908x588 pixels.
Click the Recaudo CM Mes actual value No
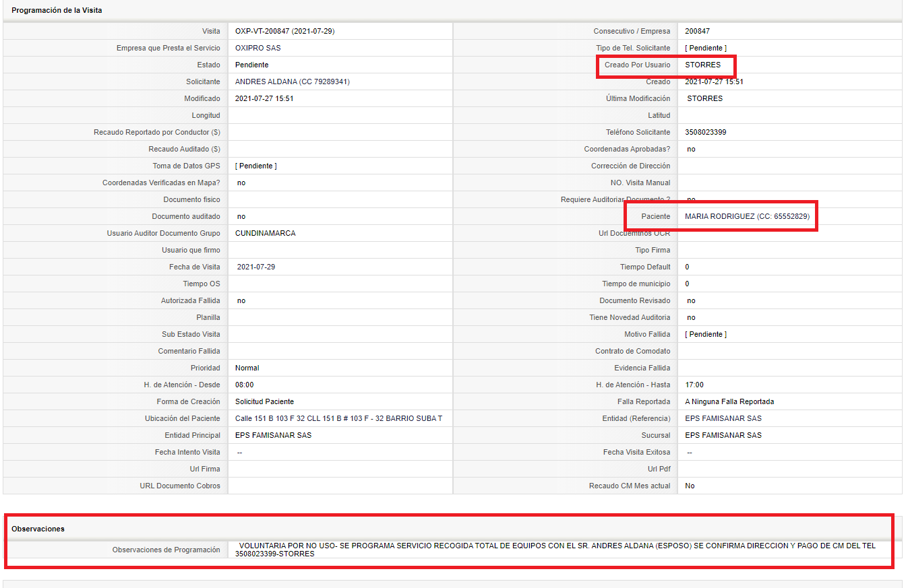tap(690, 486)
